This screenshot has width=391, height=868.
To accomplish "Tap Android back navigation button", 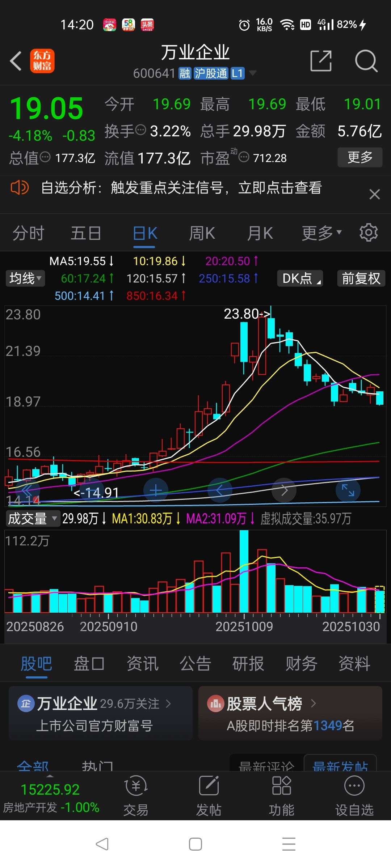I will coord(102,844).
